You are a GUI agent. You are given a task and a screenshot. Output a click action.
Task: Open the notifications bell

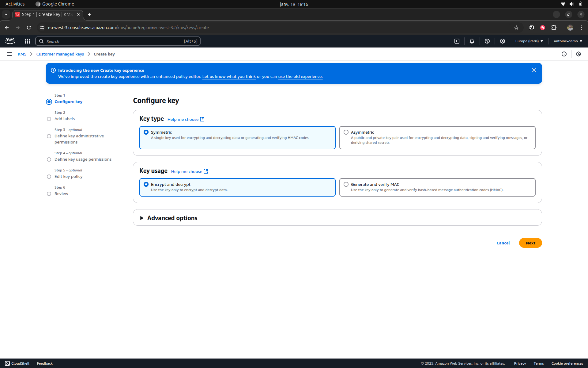pyautogui.click(x=472, y=41)
